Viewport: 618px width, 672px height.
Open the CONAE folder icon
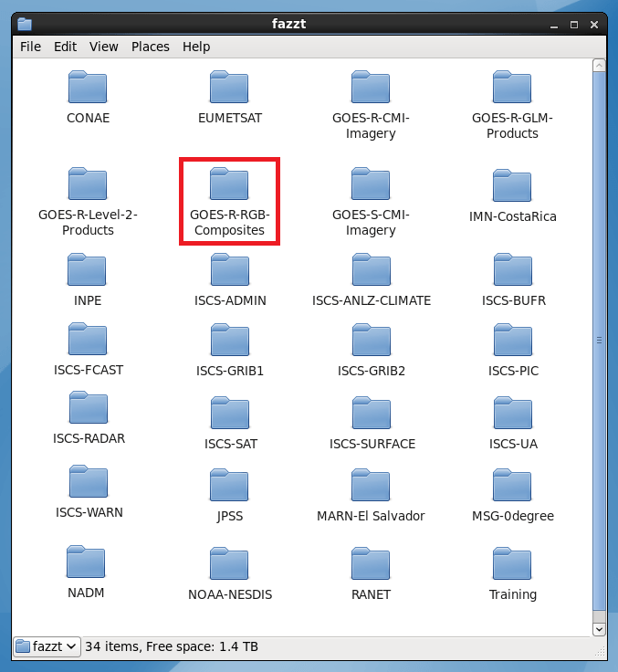88,87
